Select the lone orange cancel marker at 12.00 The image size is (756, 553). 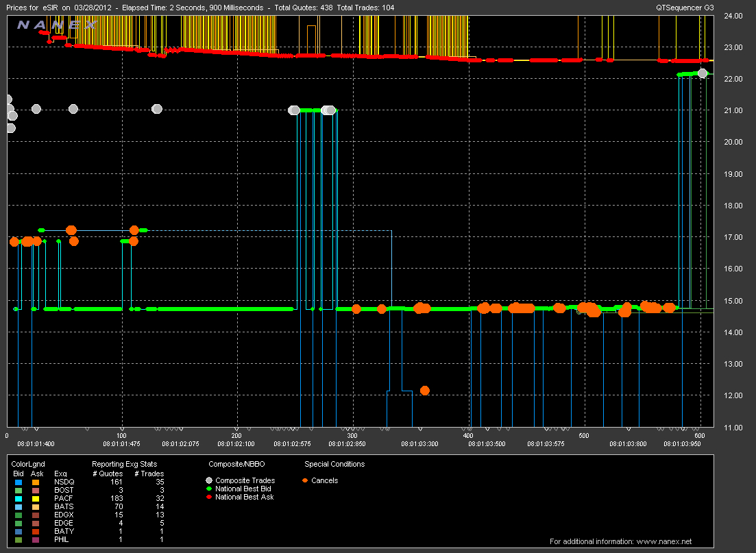424,391
